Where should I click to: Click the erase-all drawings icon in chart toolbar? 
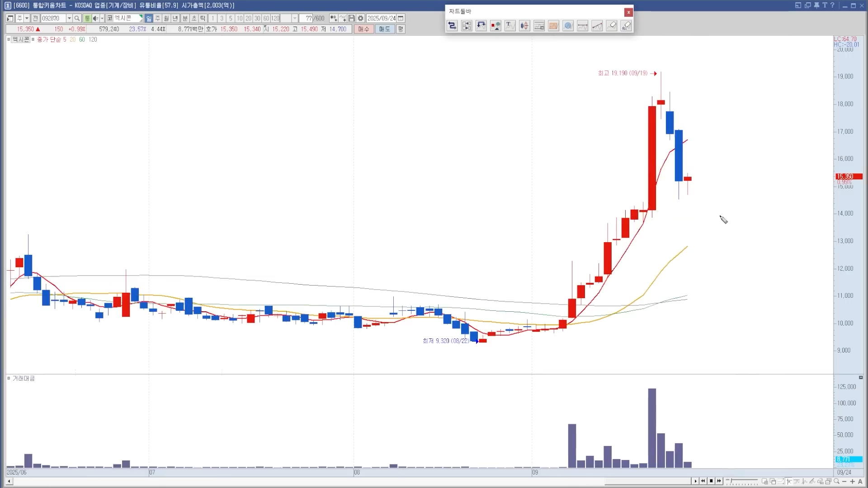coord(626,26)
